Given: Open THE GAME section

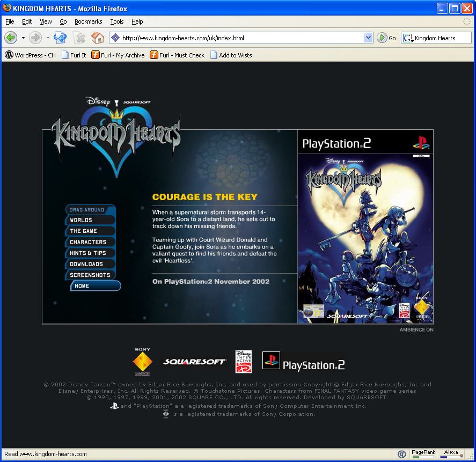Looking at the screenshot, I should [90, 231].
